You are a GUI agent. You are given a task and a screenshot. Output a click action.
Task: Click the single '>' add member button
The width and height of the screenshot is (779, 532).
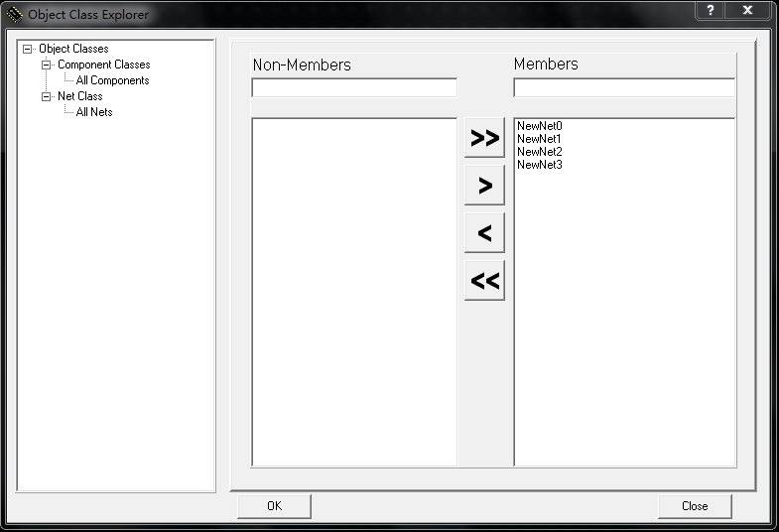(484, 186)
